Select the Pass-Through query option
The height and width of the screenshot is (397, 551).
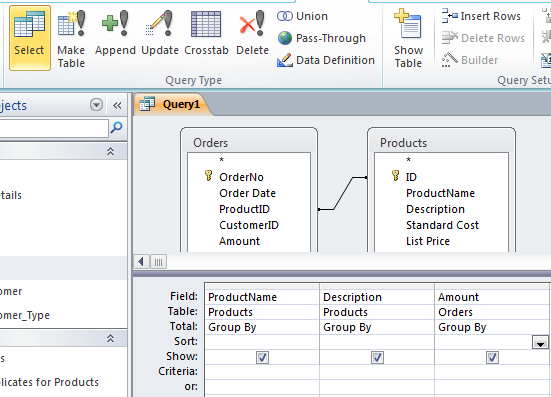click(322, 38)
